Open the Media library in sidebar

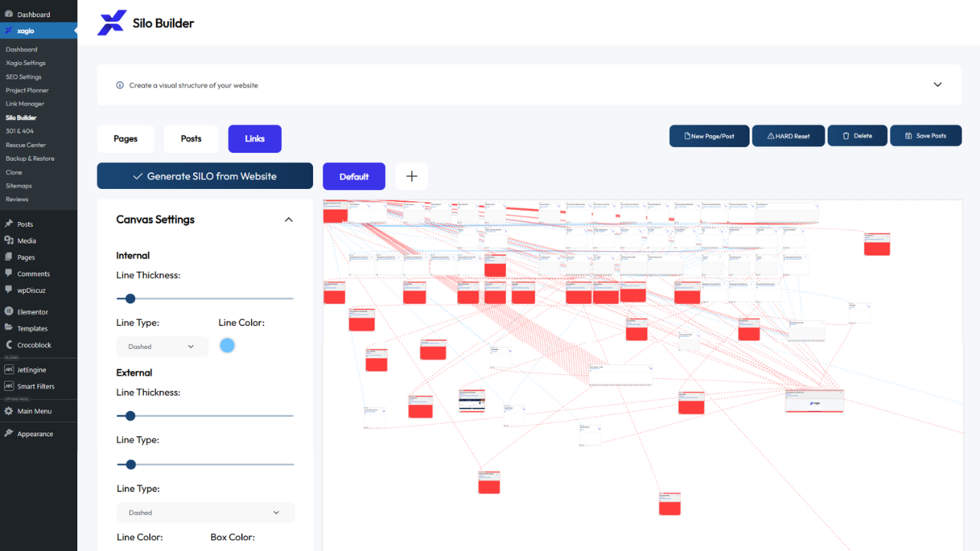pos(26,241)
